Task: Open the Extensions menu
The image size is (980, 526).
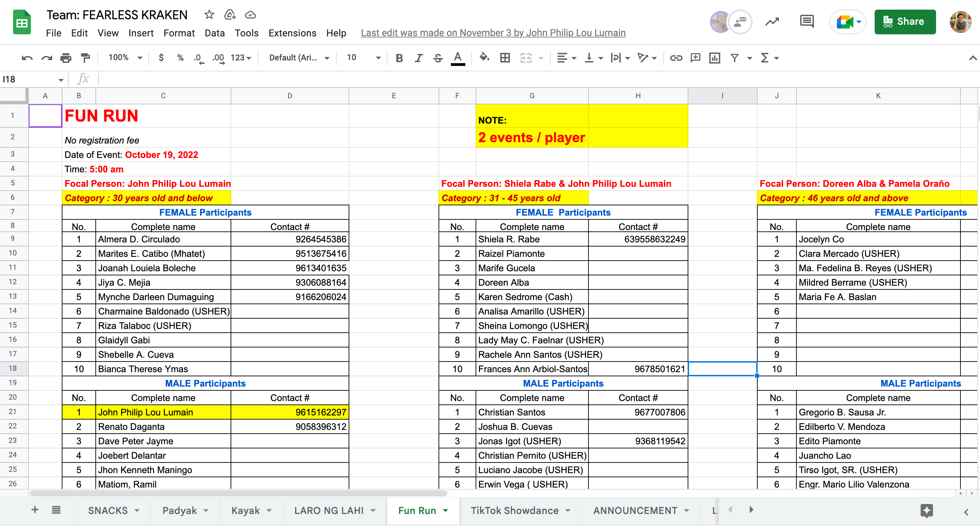Action: (x=292, y=33)
